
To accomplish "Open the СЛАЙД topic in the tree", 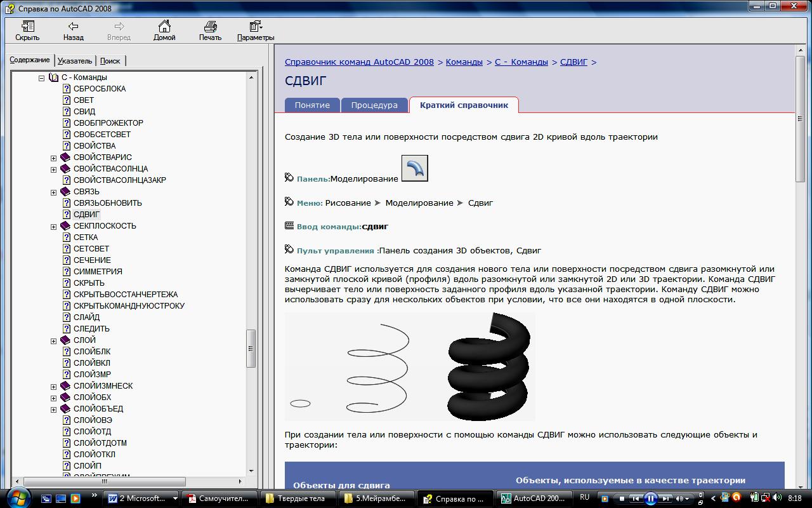I will (x=86, y=317).
